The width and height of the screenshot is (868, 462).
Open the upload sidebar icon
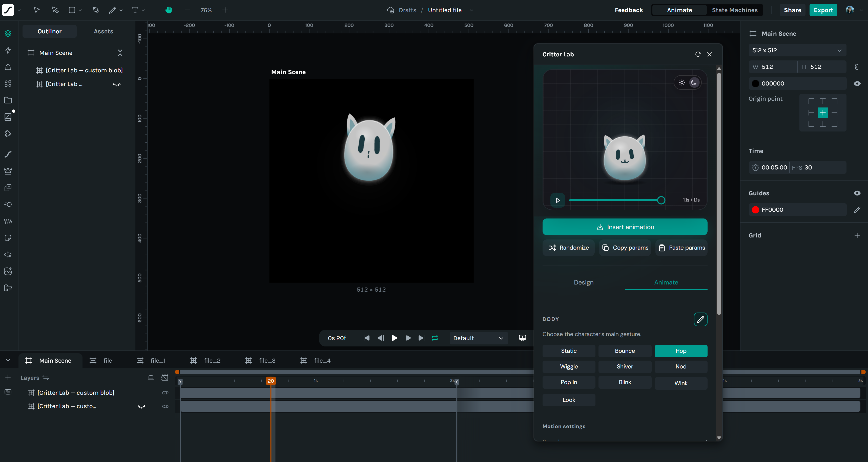(x=8, y=67)
